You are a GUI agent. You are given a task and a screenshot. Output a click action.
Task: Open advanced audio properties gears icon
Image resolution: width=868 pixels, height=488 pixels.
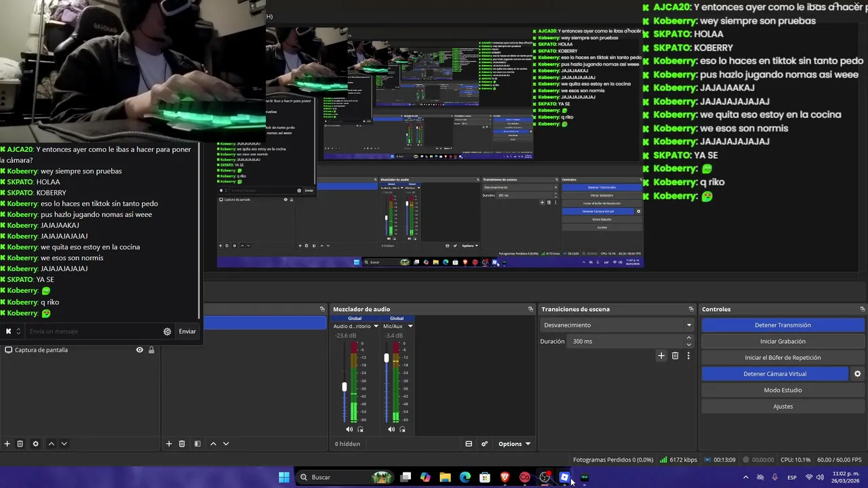(x=484, y=444)
